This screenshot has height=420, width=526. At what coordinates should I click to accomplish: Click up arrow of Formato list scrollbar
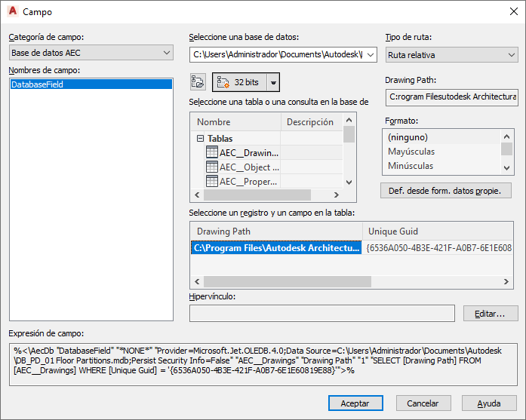506,136
